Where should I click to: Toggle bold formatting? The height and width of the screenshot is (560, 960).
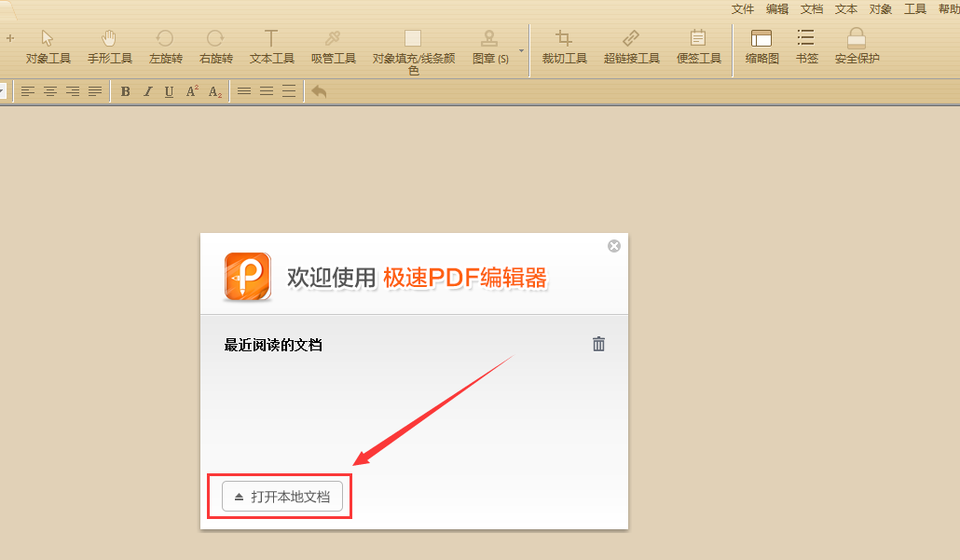point(125,91)
